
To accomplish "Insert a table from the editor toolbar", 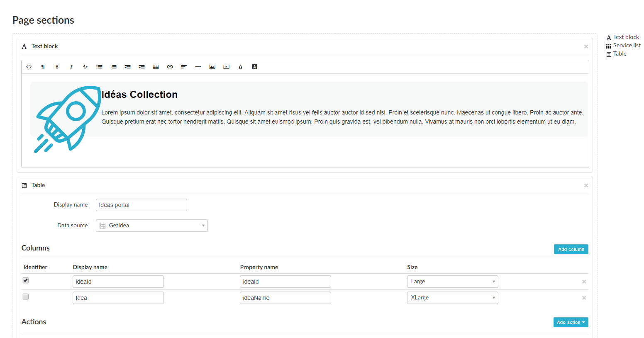I will (x=156, y=66).
